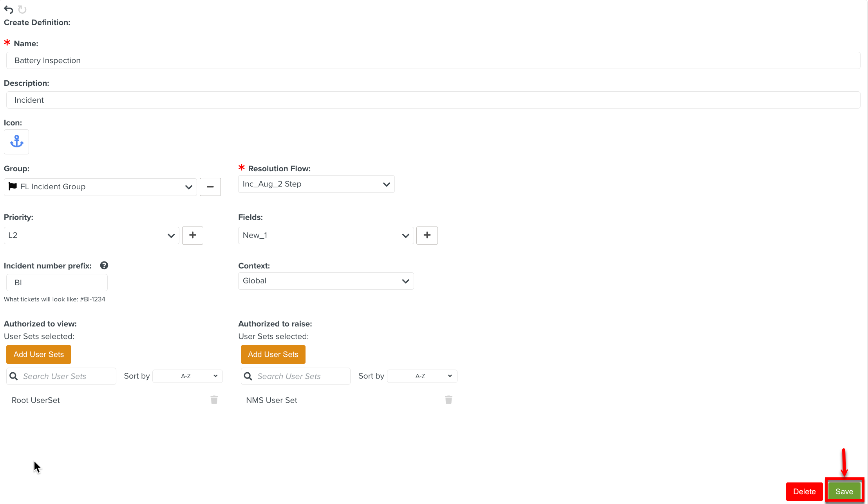Screen dimensions: 868x504
Task: Delete Root UserSet with trash icon
Action: tap(214, 400)
